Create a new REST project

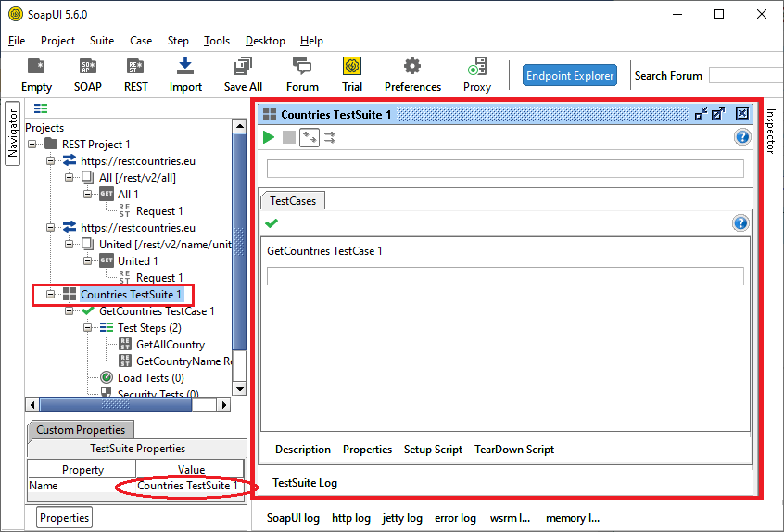click(x=135, y=75)
